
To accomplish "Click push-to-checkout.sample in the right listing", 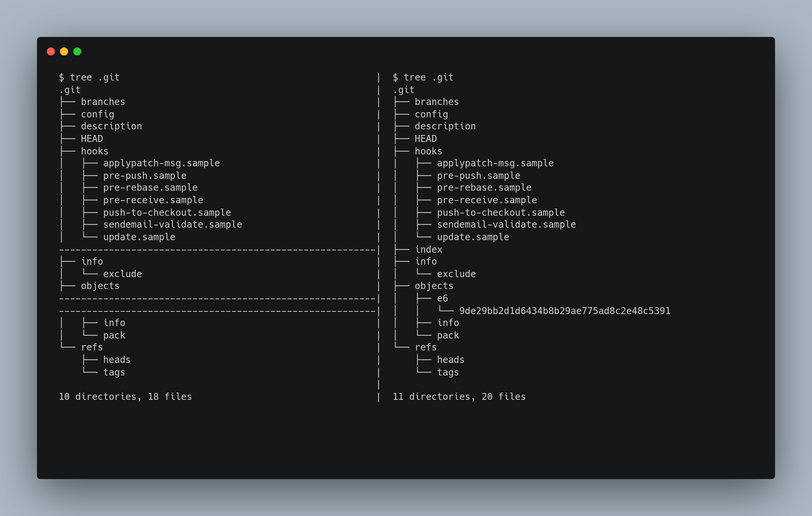I will pyautogui.click(x=501, y=212).
